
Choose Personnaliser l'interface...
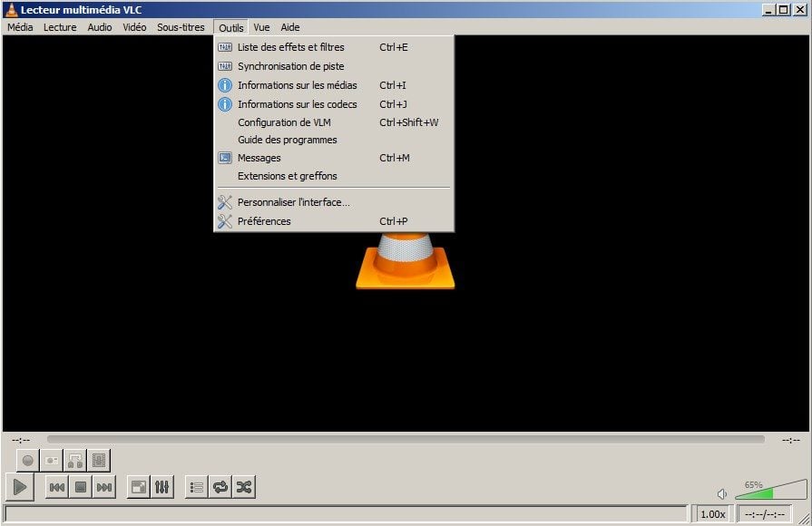[334, 202]
